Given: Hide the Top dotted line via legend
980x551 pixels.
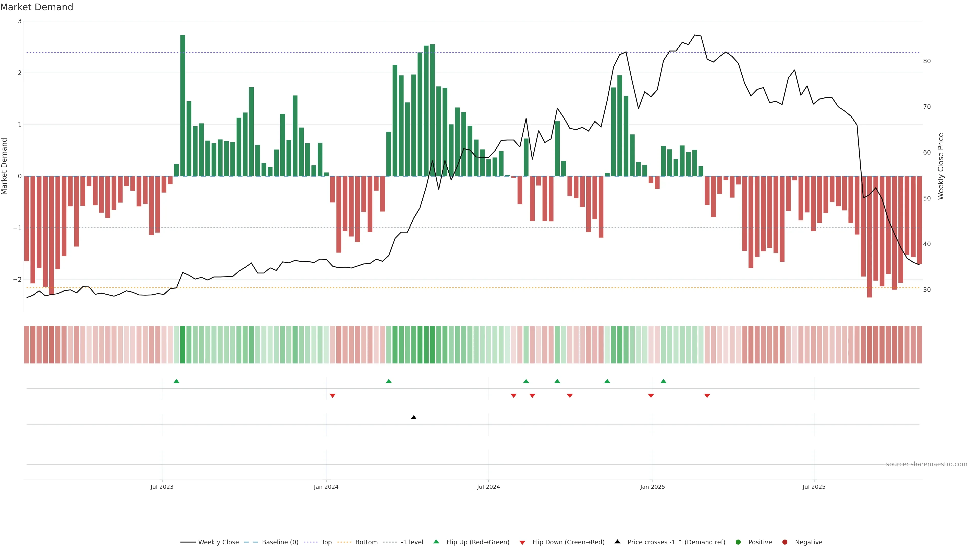Looking at the screenshot, I should click(326, 542).
